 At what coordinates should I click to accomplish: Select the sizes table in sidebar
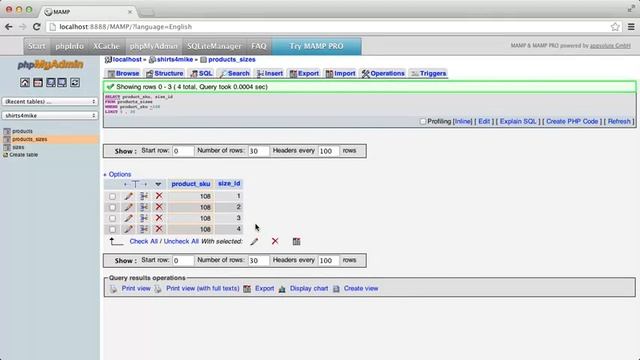[18, 147]
